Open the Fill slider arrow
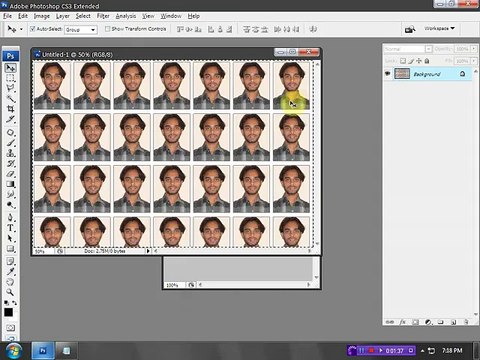The height and width of the screenshot is (360, 480). click(474, 61)
